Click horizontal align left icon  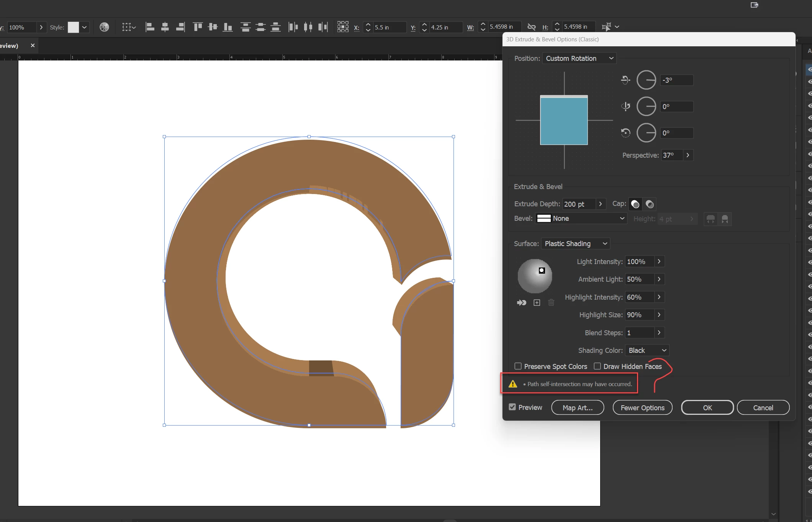150,27
